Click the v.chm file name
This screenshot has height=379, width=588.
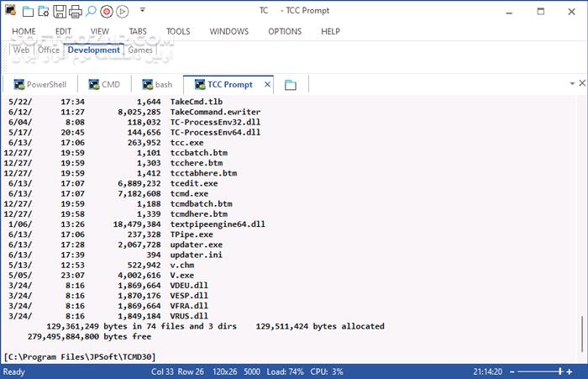(182, 265)
